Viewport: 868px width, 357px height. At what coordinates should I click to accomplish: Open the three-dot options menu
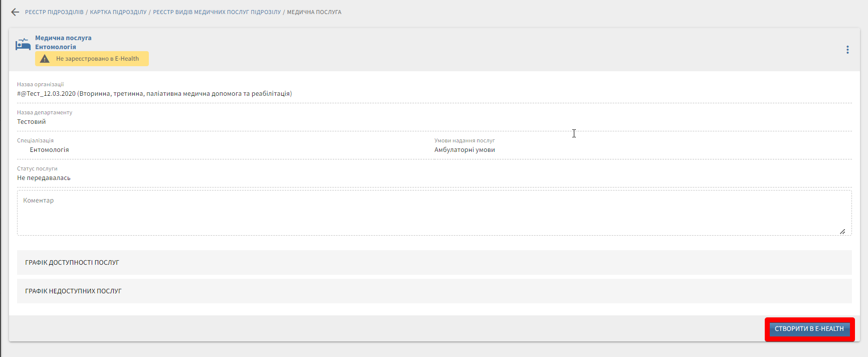pos(847,50)
